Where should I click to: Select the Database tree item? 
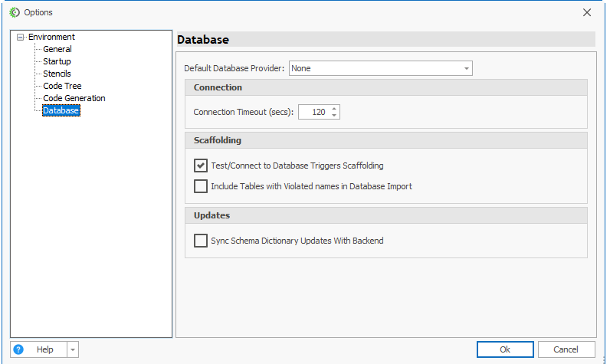click(x=61, y=111)
